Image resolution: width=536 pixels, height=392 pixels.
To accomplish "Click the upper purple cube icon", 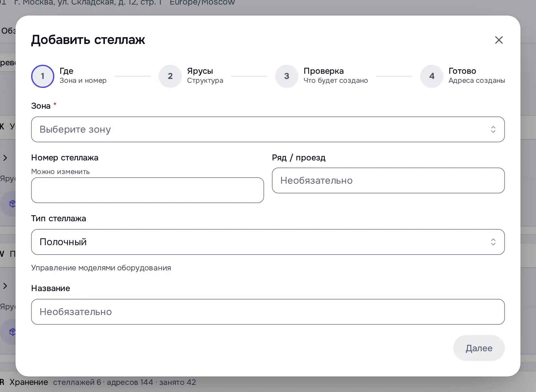I will (x=12, y=204).
